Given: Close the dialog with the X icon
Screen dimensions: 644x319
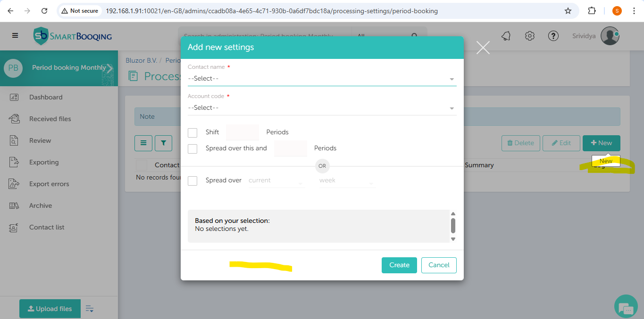Looking at the screenshot, I should (483, 48).
